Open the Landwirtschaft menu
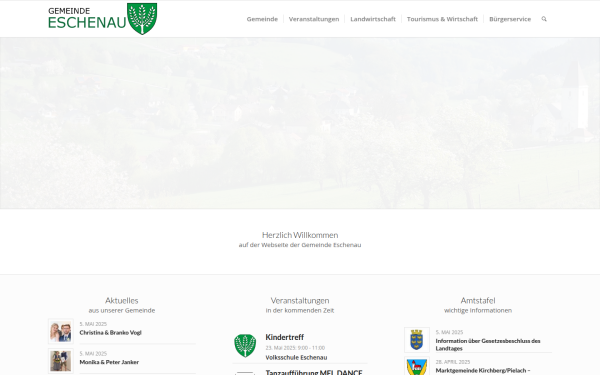 pyautogui.click(x=373, y=19)
